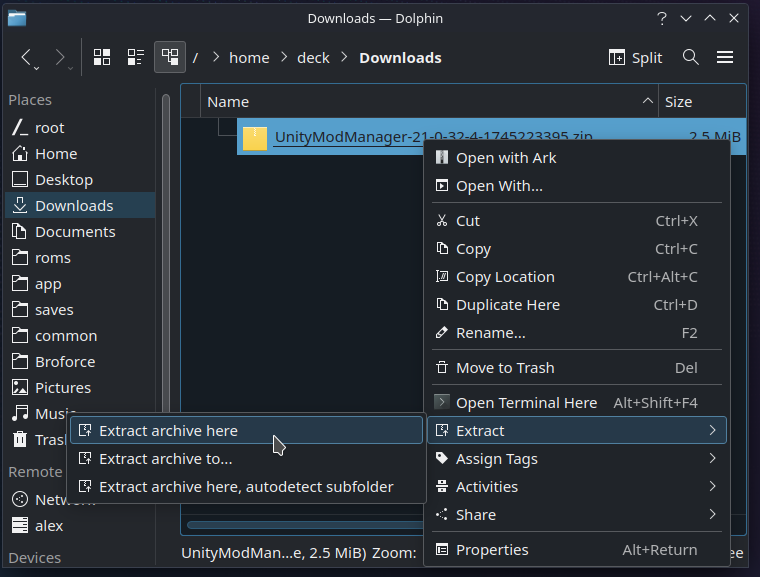Choose Extract archive here

[x=168, y=431]
